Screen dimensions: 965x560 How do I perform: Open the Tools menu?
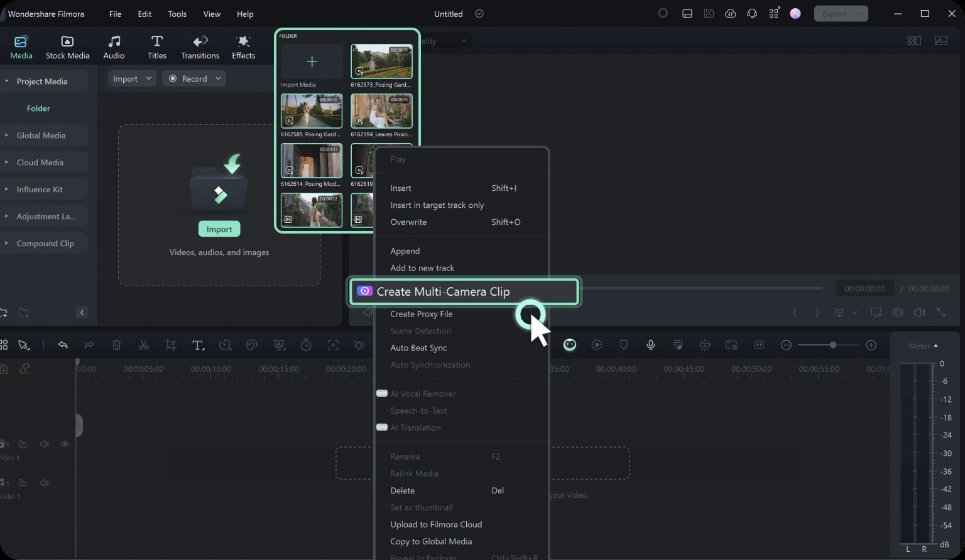[177, 14]
